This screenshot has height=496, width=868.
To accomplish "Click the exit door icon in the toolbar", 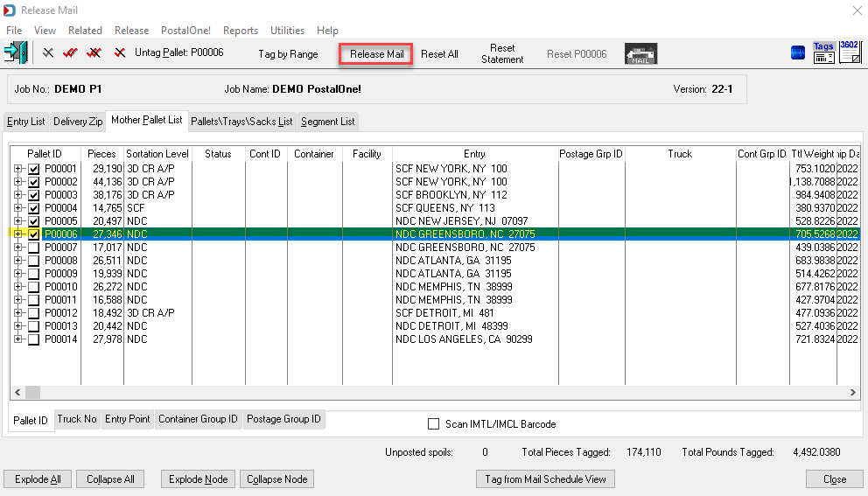I will (x=16, y=53).
